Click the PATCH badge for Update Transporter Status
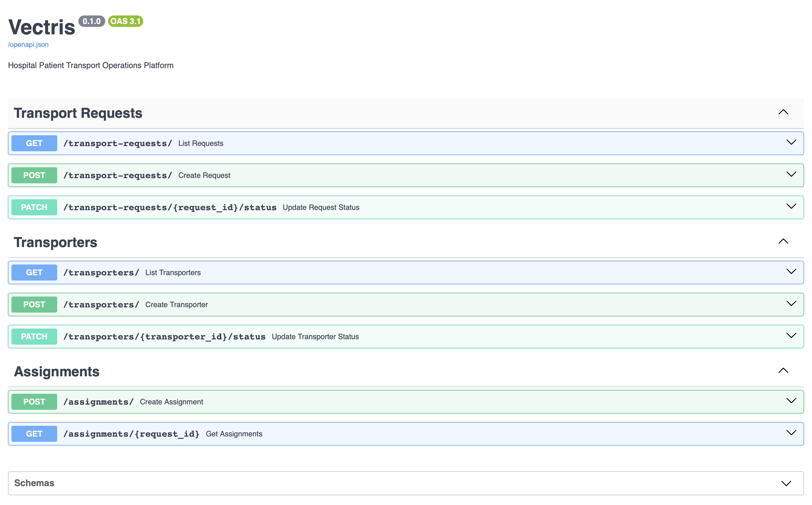This screenshot has height=505, width=812. coord(34,337)
